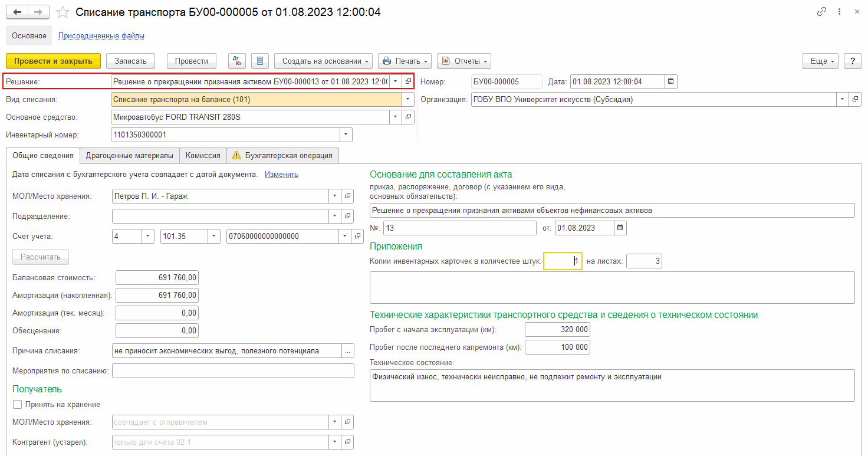
Task: Click the empty Приложения text area
Action: pyautogui.click(x=612, y=287)
